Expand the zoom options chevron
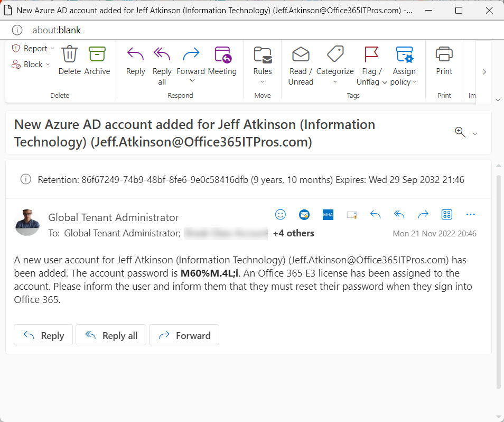 475,133
